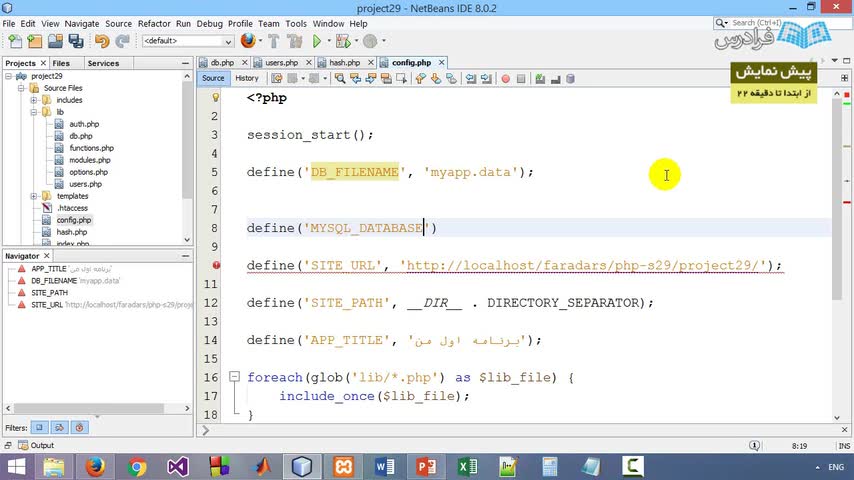Click Previous Bookmark icon
The image size is (854, 480).
420,78
